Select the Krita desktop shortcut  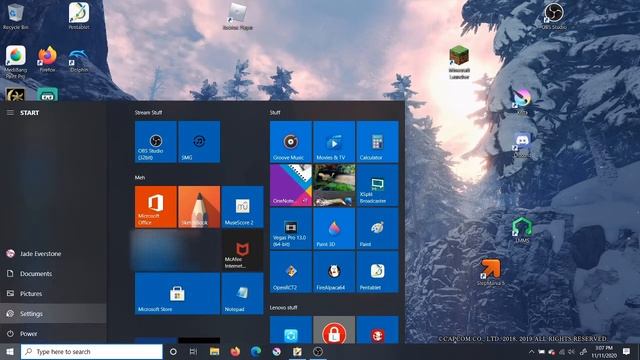pos(522,102)
